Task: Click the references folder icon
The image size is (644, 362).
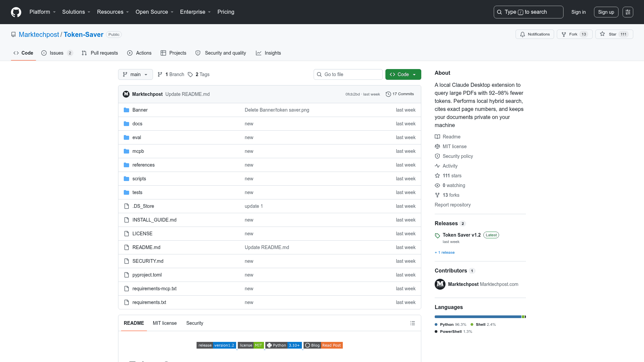Action: (x=126, y=165)
